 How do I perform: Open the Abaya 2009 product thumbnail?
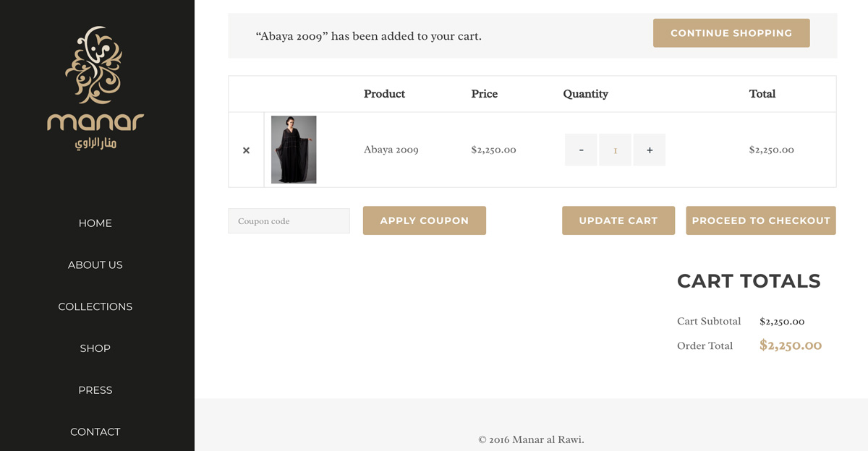coord(293,150)
